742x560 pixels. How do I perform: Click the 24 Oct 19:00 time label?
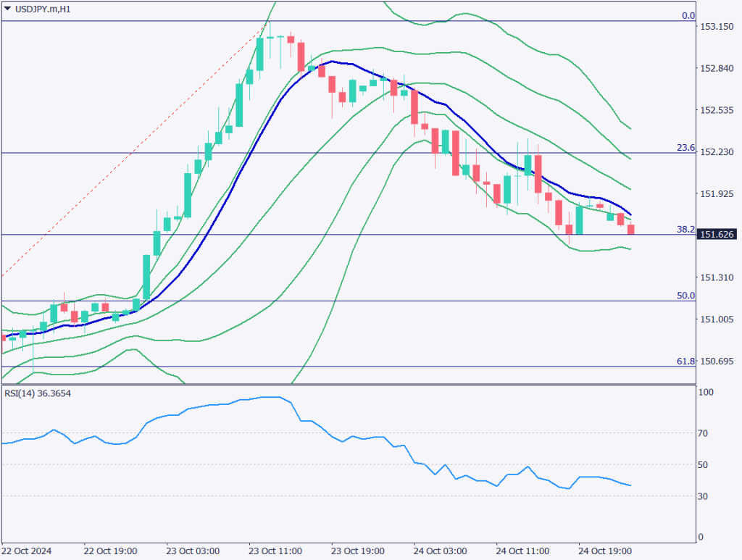605,551
